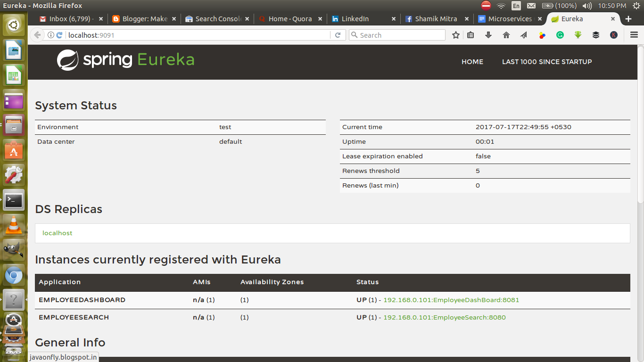Open LAST 1000 SINCE STARTUP page

547,62
